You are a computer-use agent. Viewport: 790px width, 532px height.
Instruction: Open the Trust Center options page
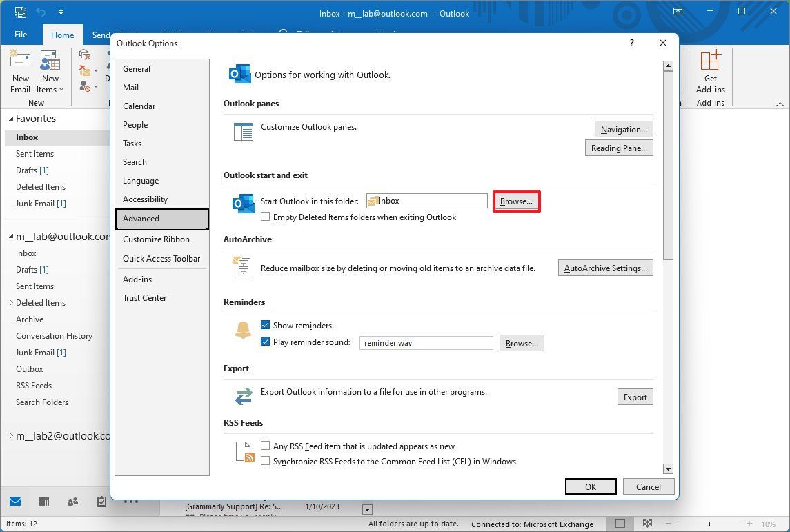144,297
